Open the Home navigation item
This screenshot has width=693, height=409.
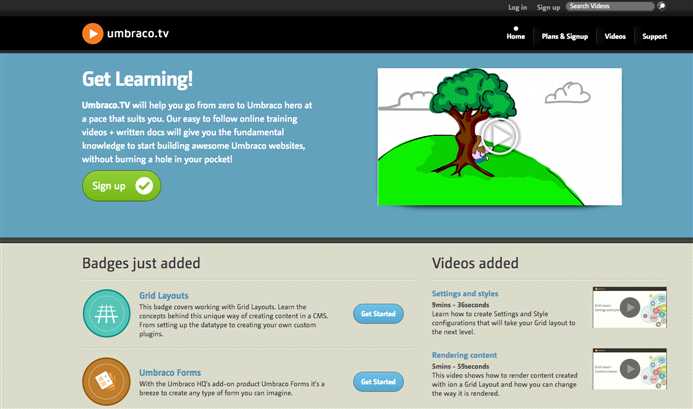(x=516, y=36)
